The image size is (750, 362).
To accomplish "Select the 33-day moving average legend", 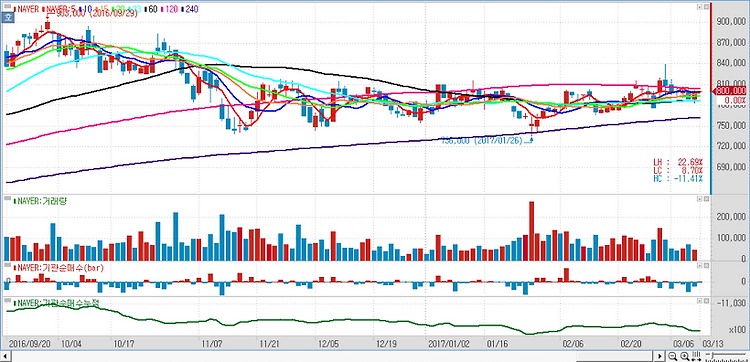I will click(x=134, y=9).
